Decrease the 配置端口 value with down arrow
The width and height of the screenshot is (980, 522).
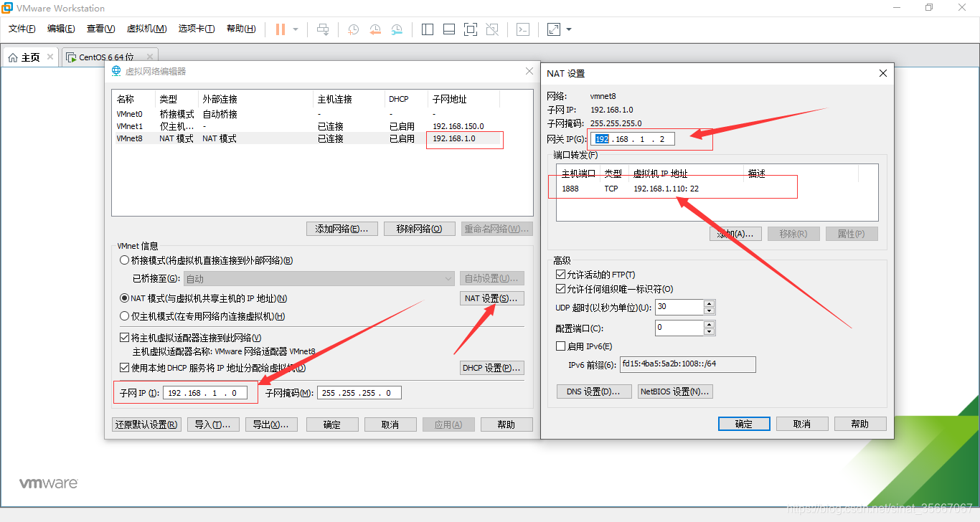(710, 331)
